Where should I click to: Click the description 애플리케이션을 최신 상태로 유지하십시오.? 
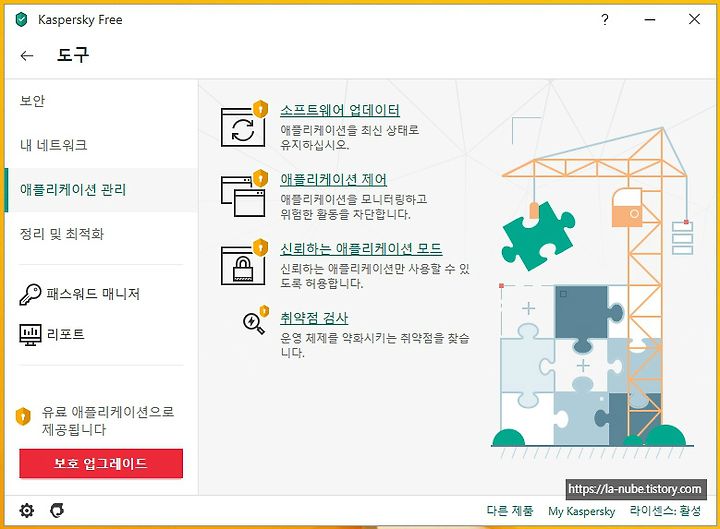(x=349, y=137)
